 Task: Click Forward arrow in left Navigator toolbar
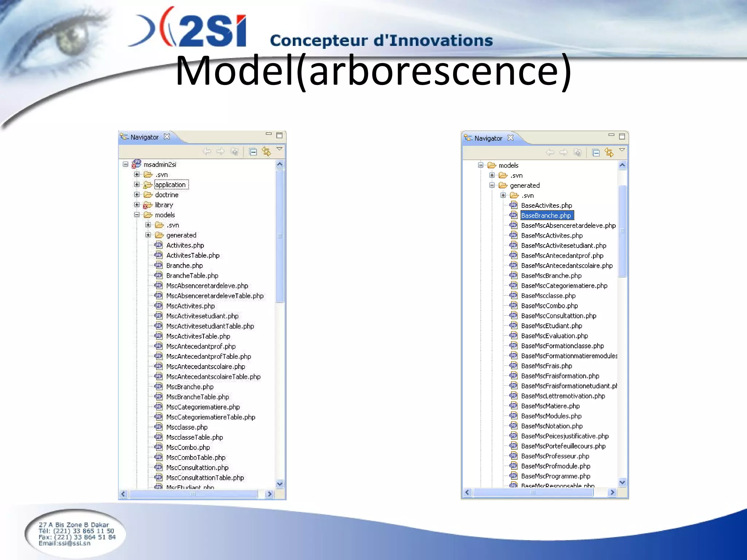tap(220, 151)
